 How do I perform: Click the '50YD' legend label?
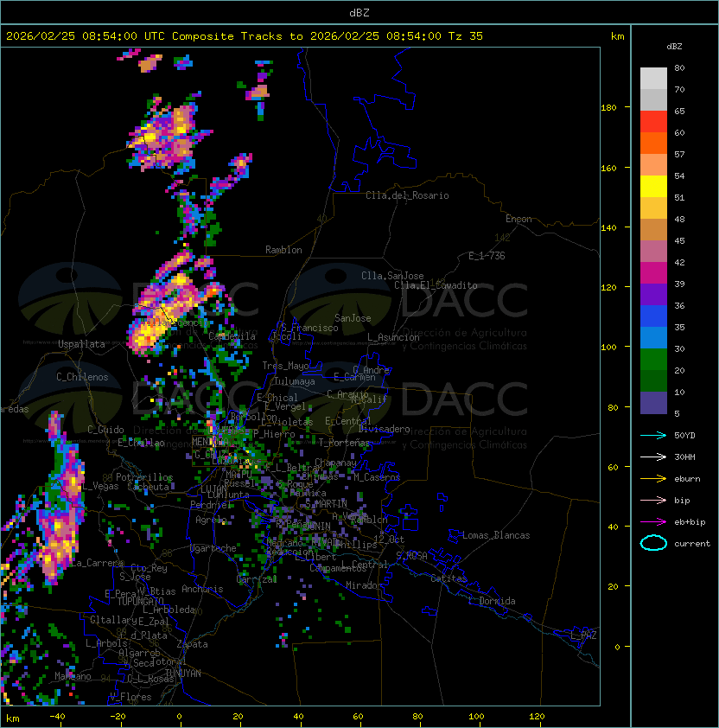click(x=684, y=435)
